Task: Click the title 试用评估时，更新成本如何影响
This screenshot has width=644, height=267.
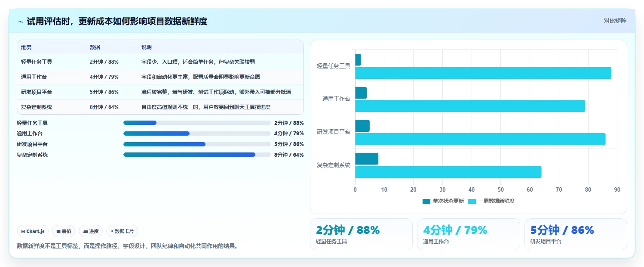Action: click(x=117, y=21)
